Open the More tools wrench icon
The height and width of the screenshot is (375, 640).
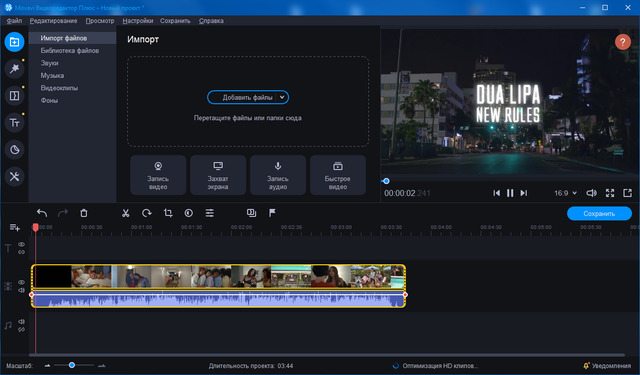pos(14,176)
